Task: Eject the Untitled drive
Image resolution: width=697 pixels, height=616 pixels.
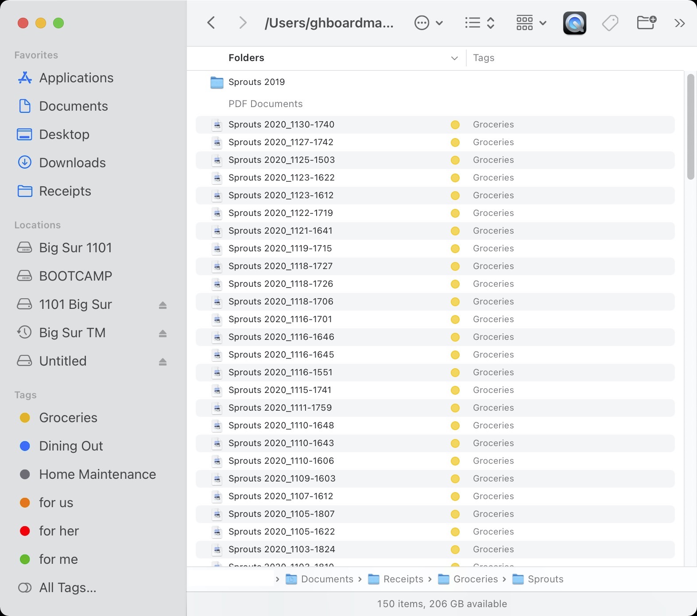Action: [x=163, y=362]
